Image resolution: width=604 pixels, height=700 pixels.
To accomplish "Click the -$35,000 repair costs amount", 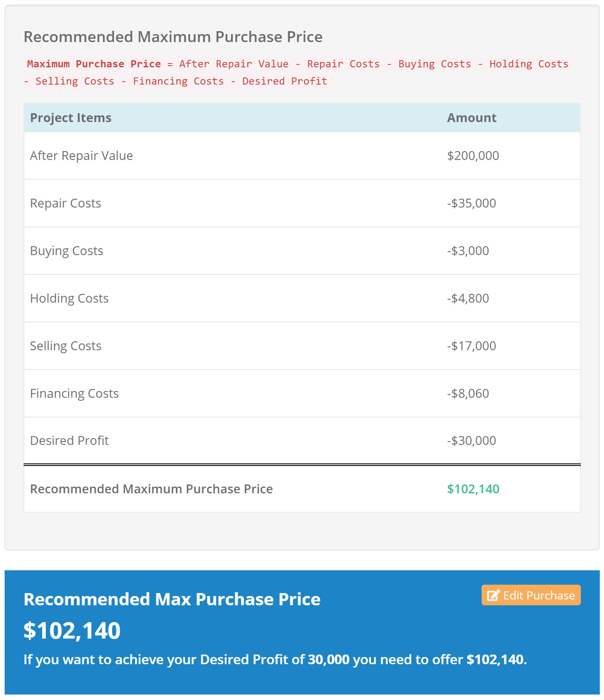I will point(472,203).
